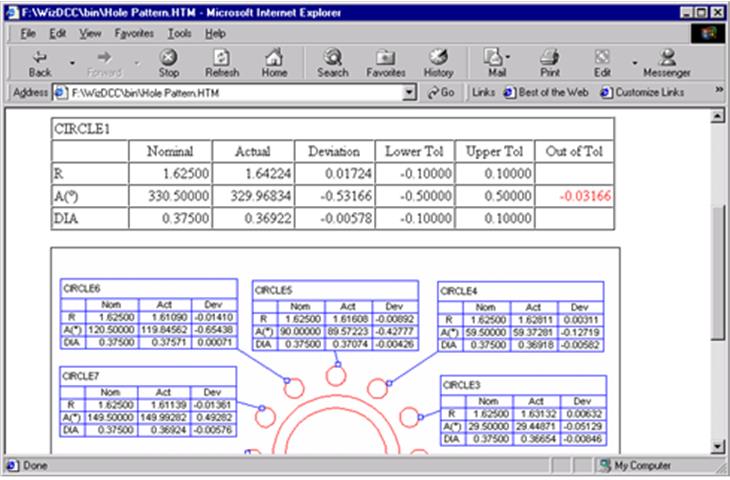Expand the Edit button dropdown arrow

(635, 63)
